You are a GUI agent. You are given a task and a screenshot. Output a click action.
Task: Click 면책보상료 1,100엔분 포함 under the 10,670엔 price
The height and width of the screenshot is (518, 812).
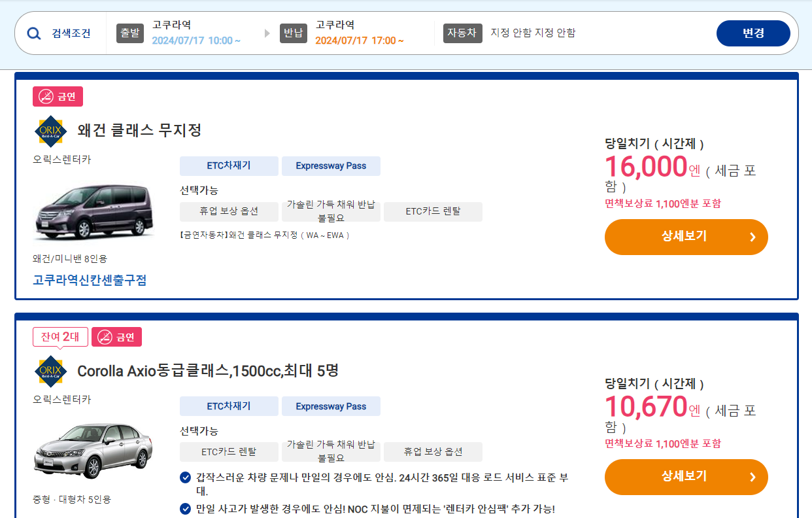(x=663, y=443)
